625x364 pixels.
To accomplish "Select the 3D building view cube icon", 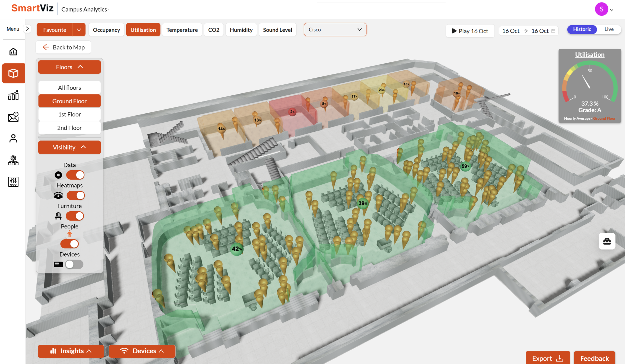I will tap(13, 73).
